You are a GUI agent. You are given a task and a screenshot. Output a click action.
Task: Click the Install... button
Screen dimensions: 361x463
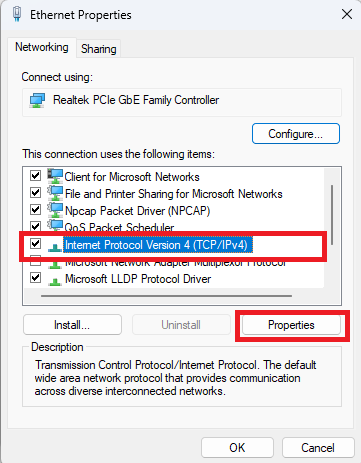point(72,325)
